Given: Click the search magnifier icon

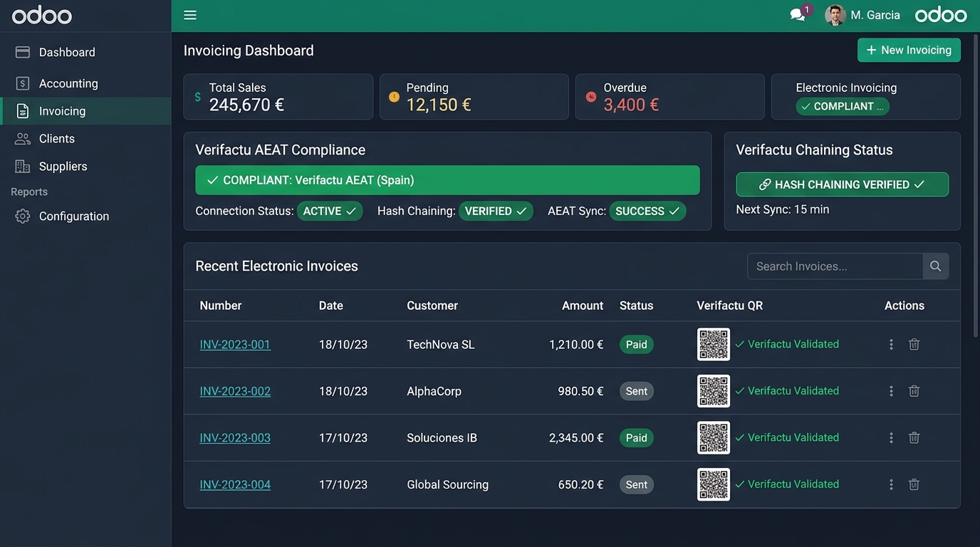Looking at the screenshot, I should coord(936,266).
